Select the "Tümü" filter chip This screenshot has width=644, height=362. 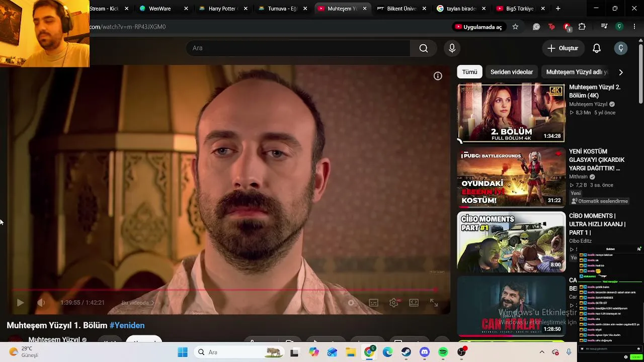[469, 72]
